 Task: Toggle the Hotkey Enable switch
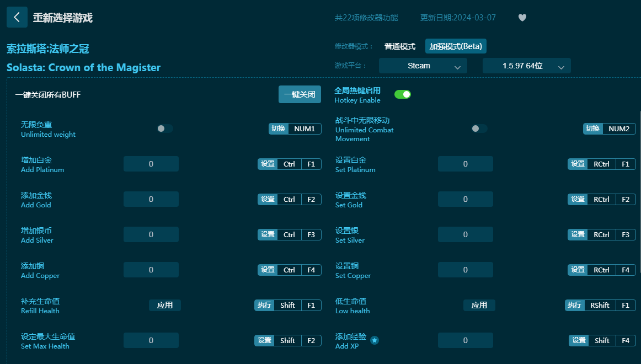point(403,94)
